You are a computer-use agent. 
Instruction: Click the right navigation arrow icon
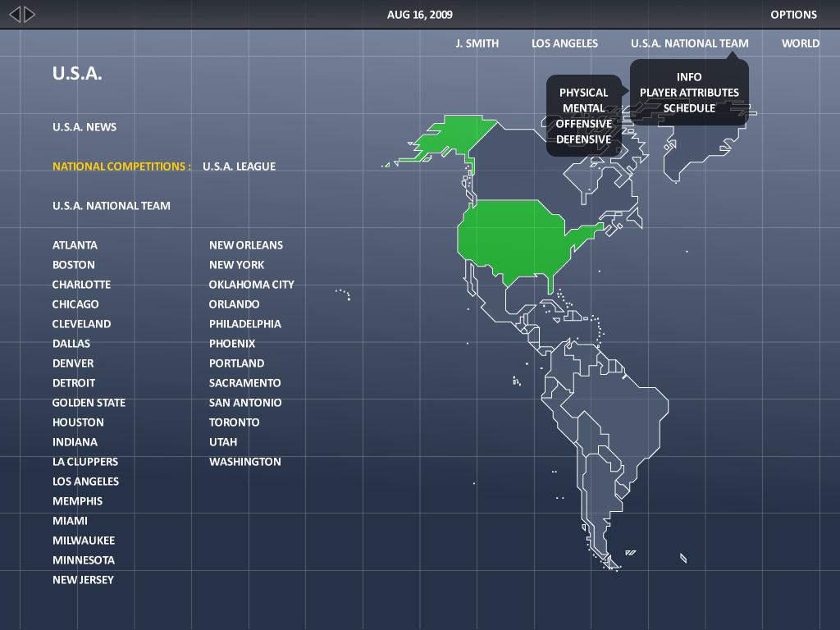pyautogui.click(x=27, y=13)
